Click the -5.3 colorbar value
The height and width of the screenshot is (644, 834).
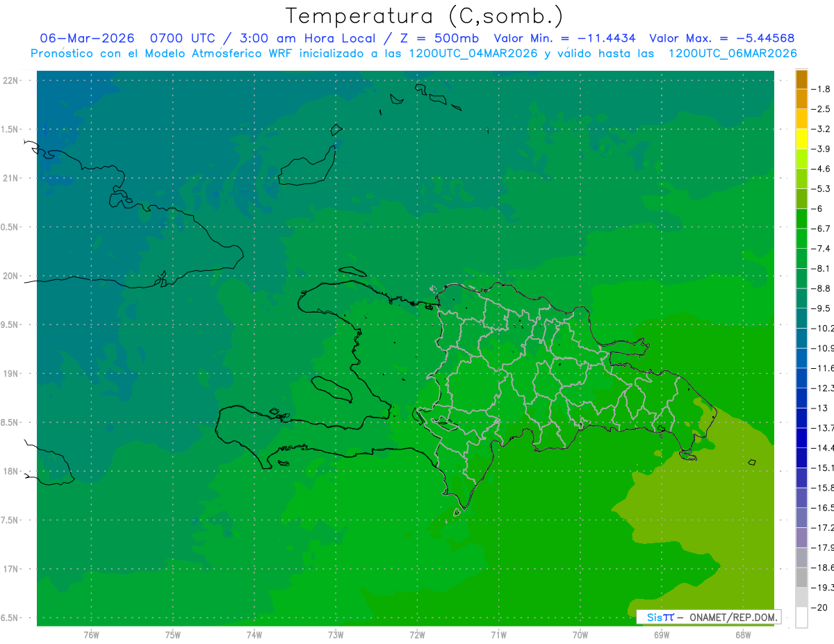(x=821, y=189)
